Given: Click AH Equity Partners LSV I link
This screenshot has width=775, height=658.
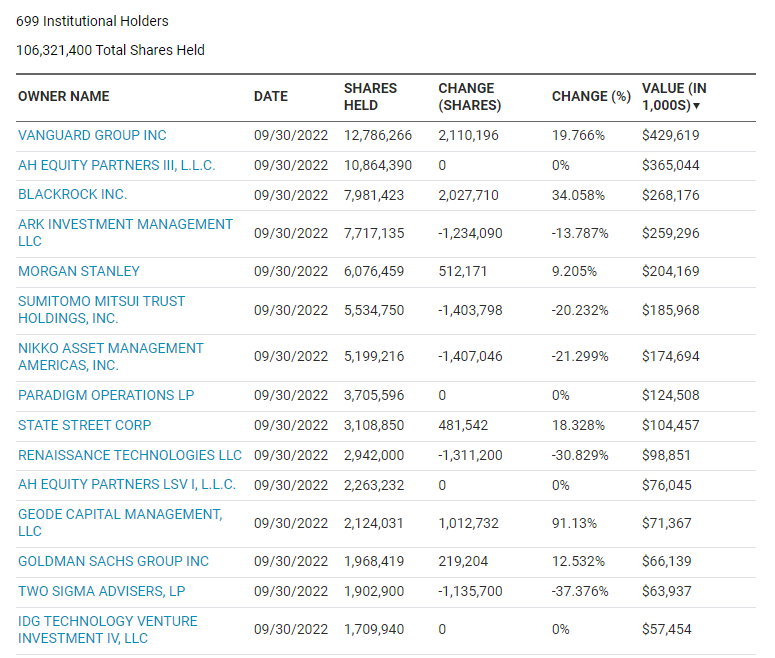Looking at the screenshot, I should (x=127, y=484).
